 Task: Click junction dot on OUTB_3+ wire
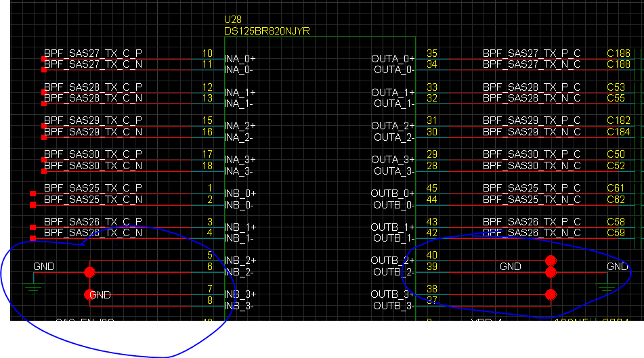[551, 295]
